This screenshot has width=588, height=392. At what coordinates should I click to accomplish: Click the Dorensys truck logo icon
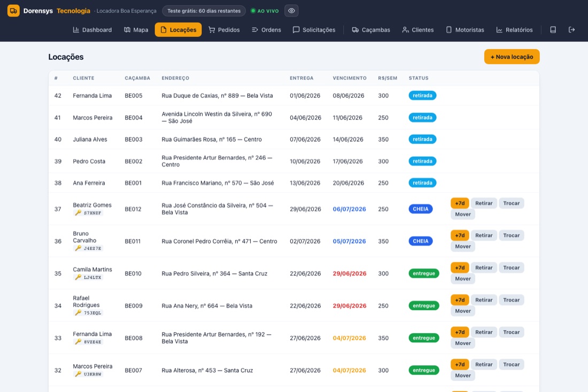tap(13, 11)
